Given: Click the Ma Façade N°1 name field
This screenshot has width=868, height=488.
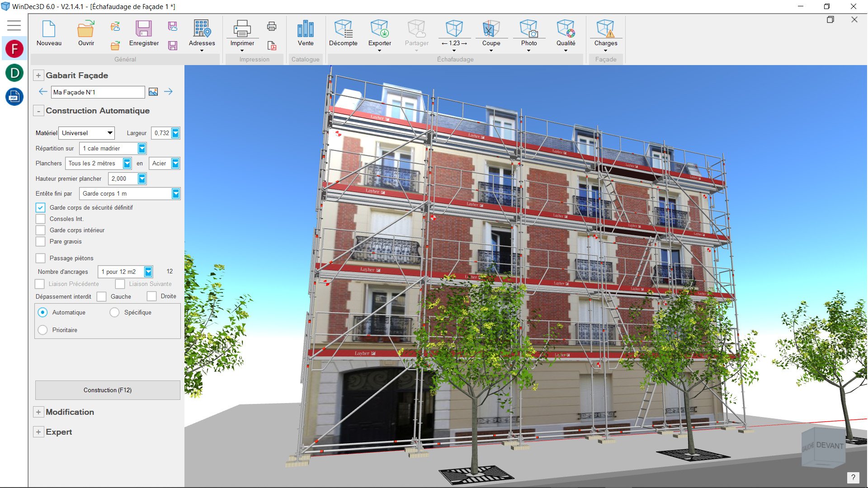Looking at the screenshot, I should tap(98, 93).
